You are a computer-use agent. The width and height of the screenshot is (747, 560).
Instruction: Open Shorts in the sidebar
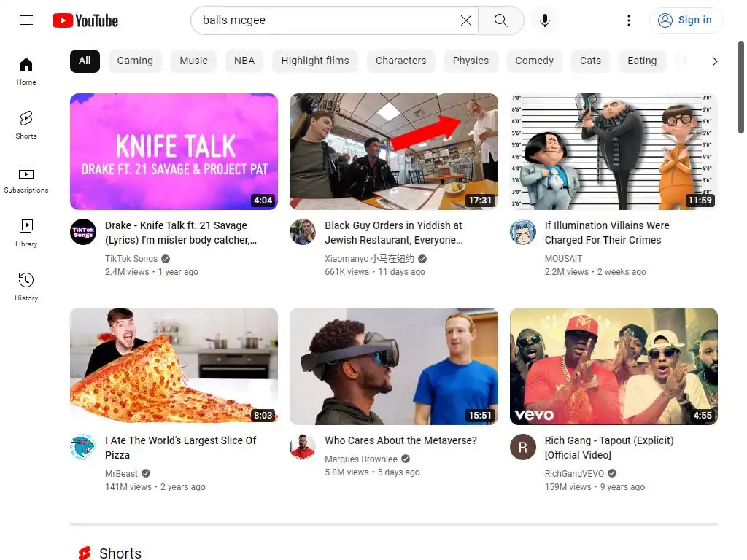click(26, 125)
